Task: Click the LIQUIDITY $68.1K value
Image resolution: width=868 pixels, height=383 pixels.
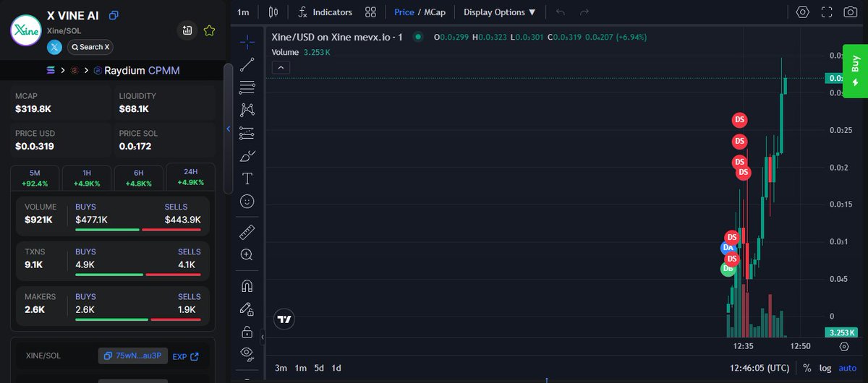Action: pyautogui.click(x=134, y=109)
